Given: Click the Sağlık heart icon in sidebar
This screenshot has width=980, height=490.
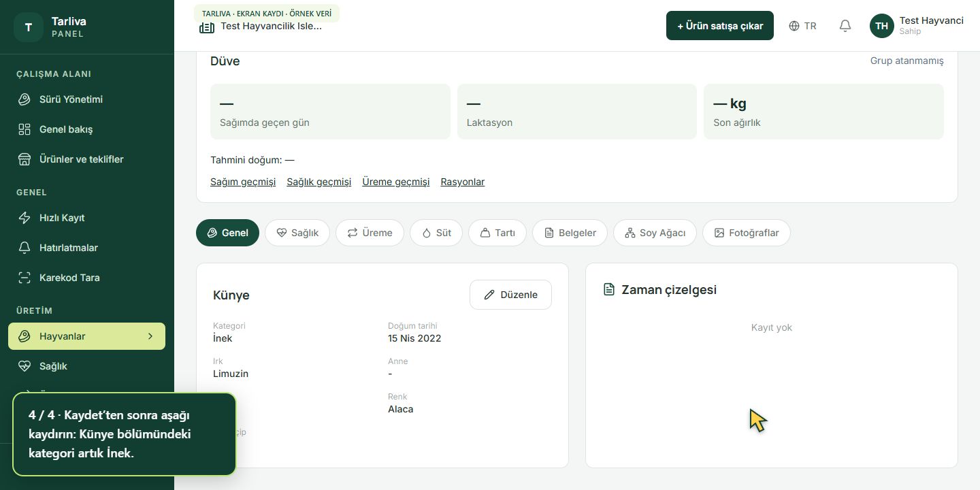Looking at the screenshot, I should tap(24, 366).
